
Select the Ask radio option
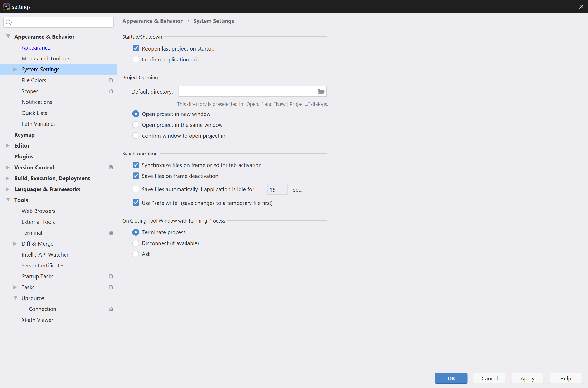[x=136, y=254]
